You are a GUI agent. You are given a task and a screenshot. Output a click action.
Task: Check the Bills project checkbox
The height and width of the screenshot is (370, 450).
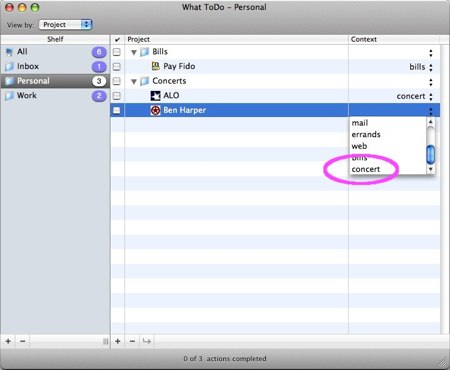[x=117, y=52]
